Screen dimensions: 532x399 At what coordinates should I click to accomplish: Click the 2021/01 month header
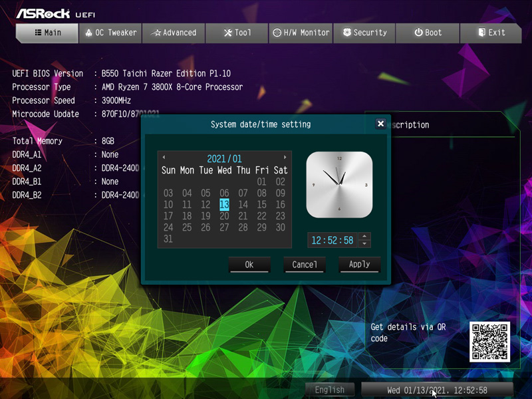point(224,159)
